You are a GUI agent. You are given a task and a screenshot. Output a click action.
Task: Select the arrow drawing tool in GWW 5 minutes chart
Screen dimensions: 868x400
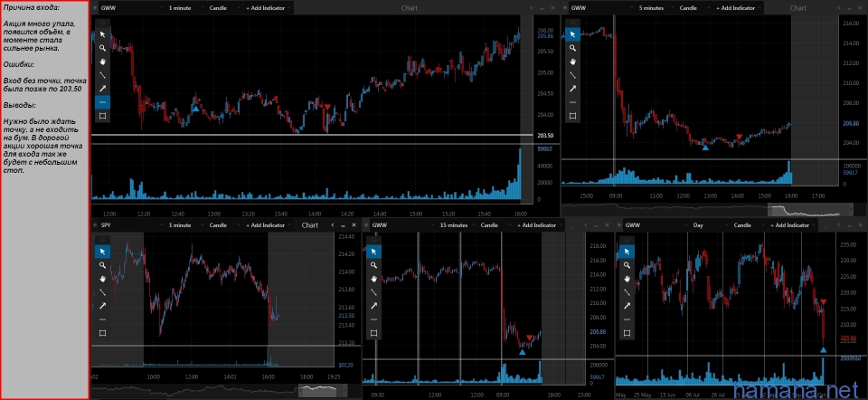(573, 89)
